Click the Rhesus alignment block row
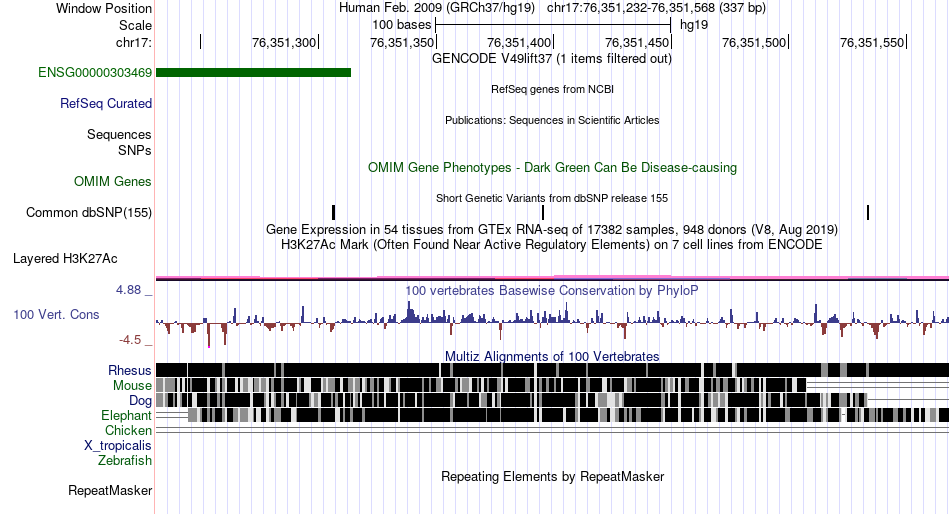 coord(552,370)
